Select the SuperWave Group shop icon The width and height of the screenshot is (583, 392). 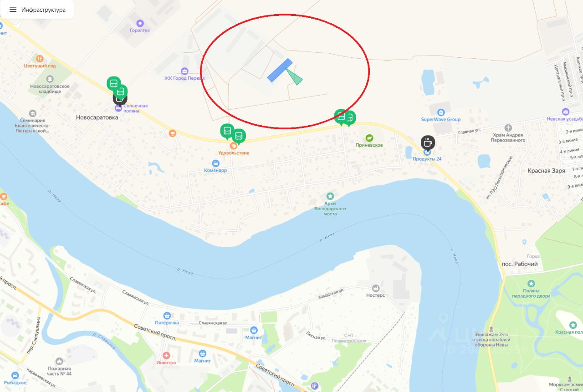point(440,112)
